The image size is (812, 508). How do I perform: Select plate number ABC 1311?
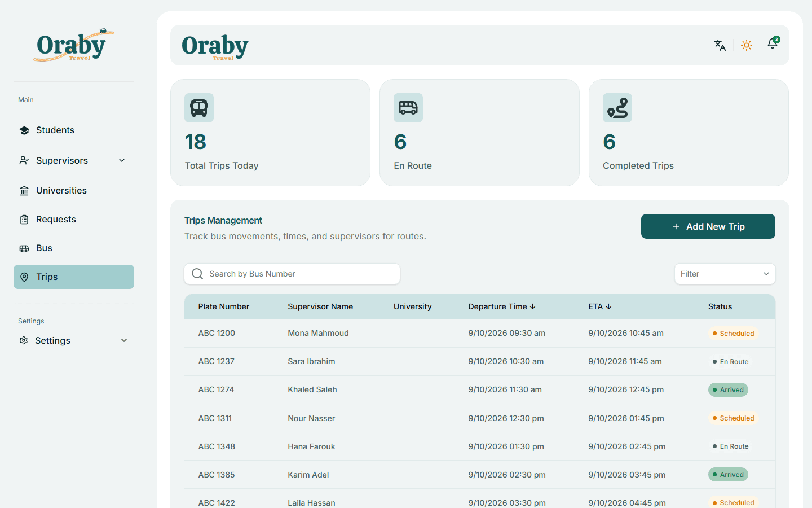pyautogui.click(x=215, y=418)
